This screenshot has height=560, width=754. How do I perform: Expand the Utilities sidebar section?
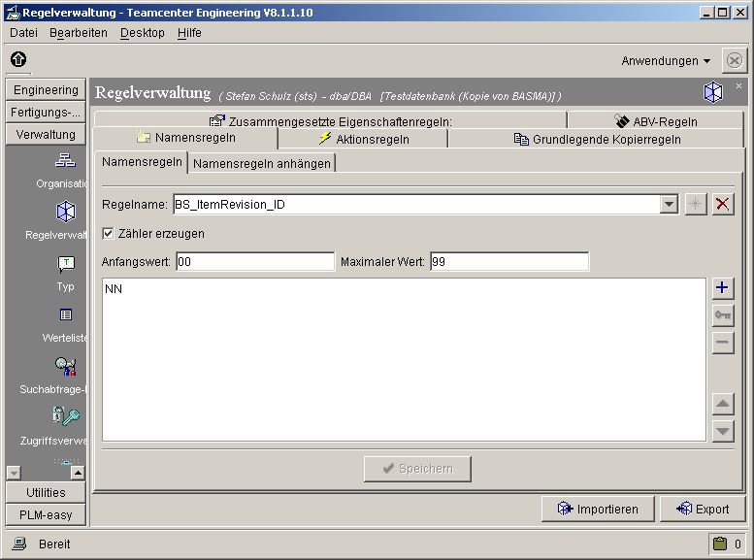point(46,493)
